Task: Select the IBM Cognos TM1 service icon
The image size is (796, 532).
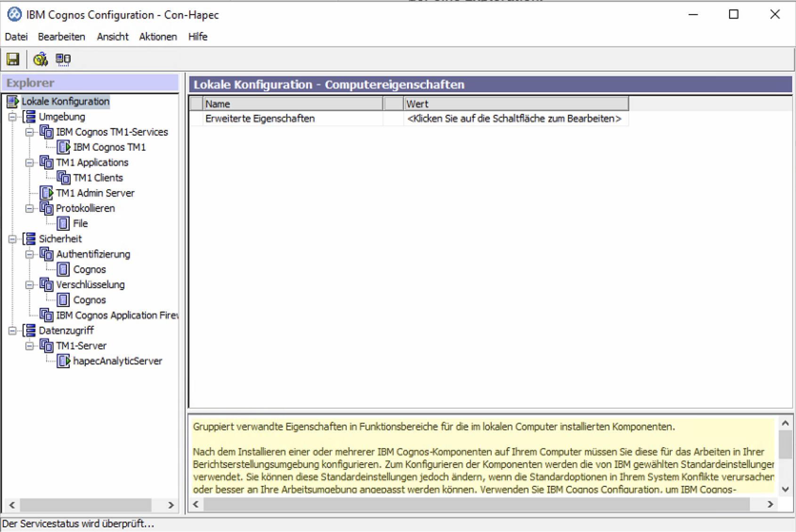Action: click(63, 147)
